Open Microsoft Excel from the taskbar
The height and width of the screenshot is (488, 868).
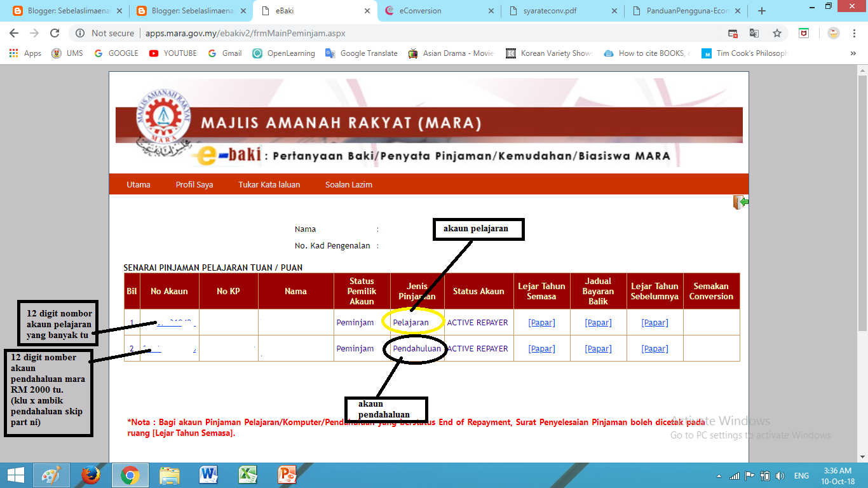248,475
